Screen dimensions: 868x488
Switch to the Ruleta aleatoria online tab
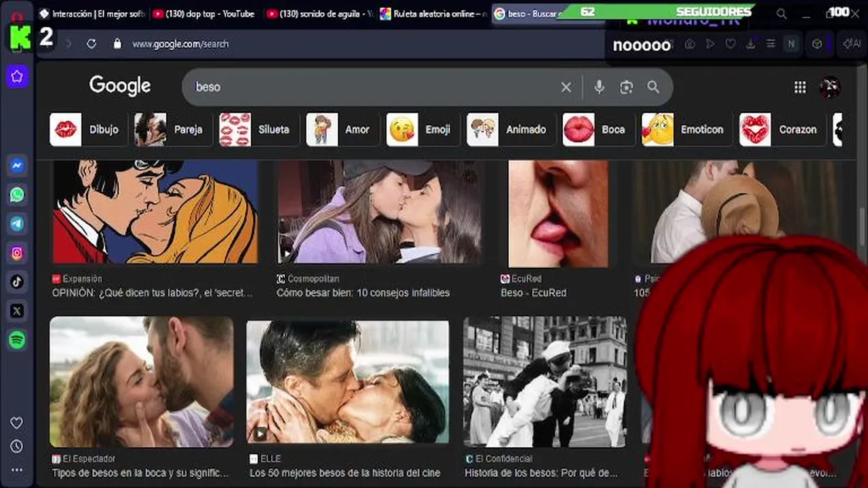[x=433, y=14]
